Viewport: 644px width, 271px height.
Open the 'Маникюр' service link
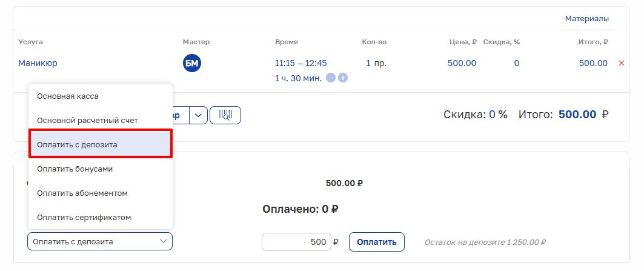[38, 63]
